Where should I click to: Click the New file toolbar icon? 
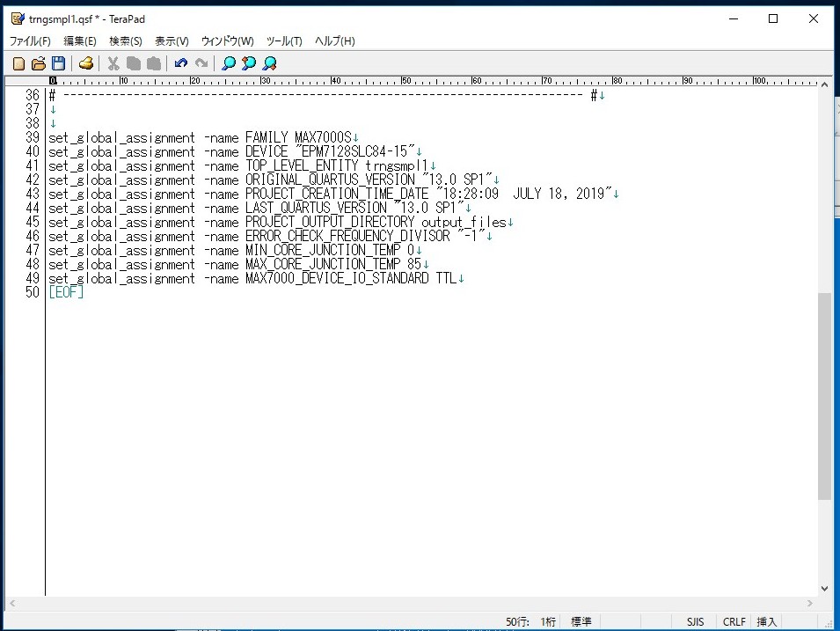coord(18,63)
